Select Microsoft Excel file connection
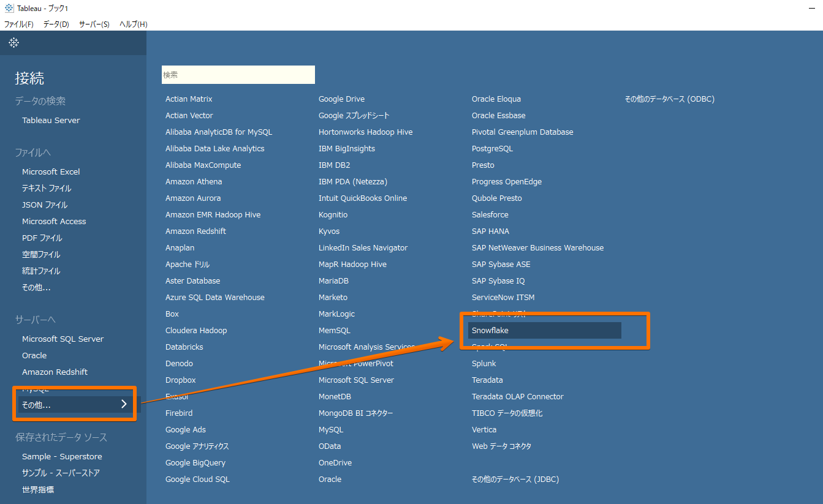The image size is (823, 504). pos(51,172)
